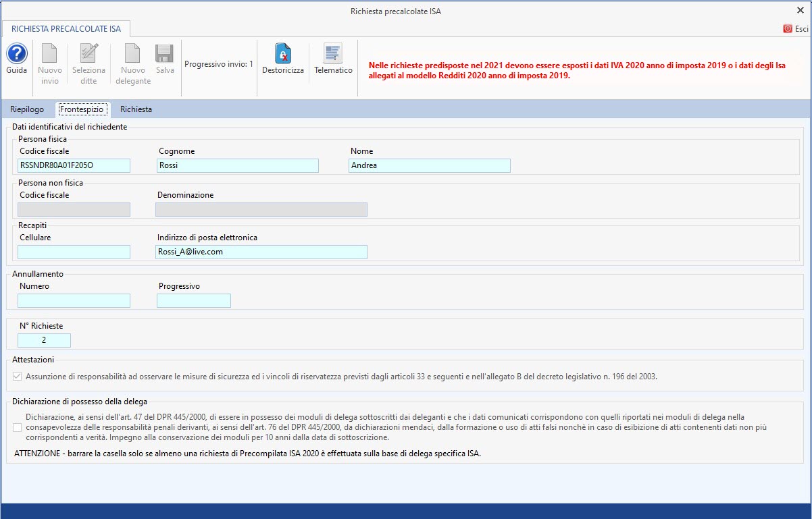812x519 pixels.
Task: Close the Richiesta precalcolate ISA window
Action: tap(801, 10)
